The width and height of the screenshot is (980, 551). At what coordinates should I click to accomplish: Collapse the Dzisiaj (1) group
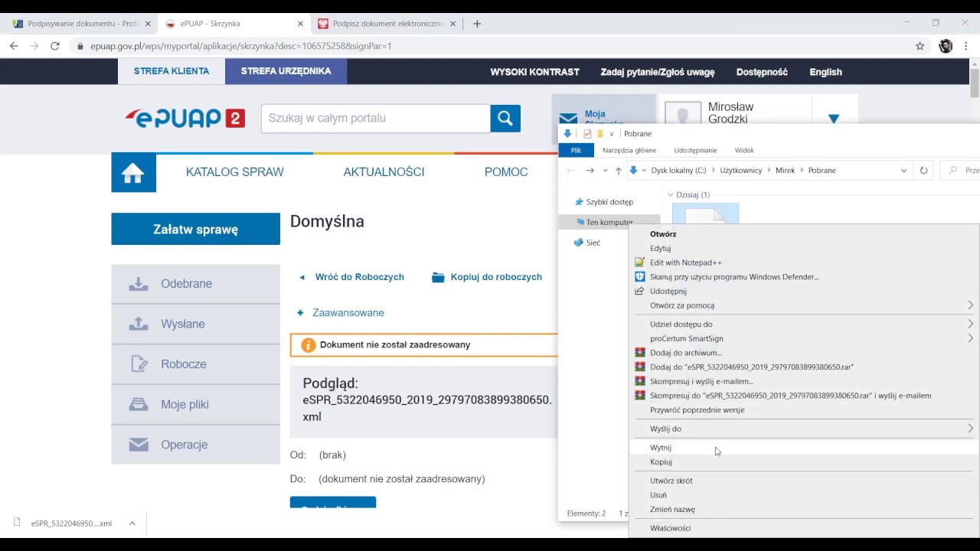pos(670,195)
